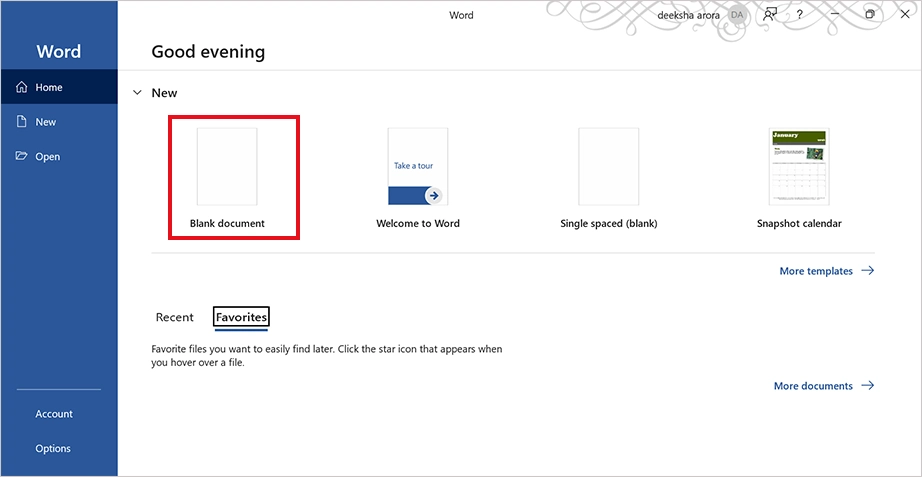The image size is (922, 477).
Task: Click the deeksha arora account name
Action: click(688, 15)
